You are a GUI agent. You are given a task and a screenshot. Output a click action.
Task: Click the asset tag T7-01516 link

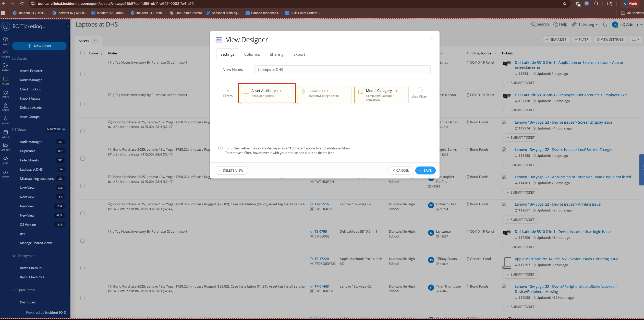pos(321,204)
